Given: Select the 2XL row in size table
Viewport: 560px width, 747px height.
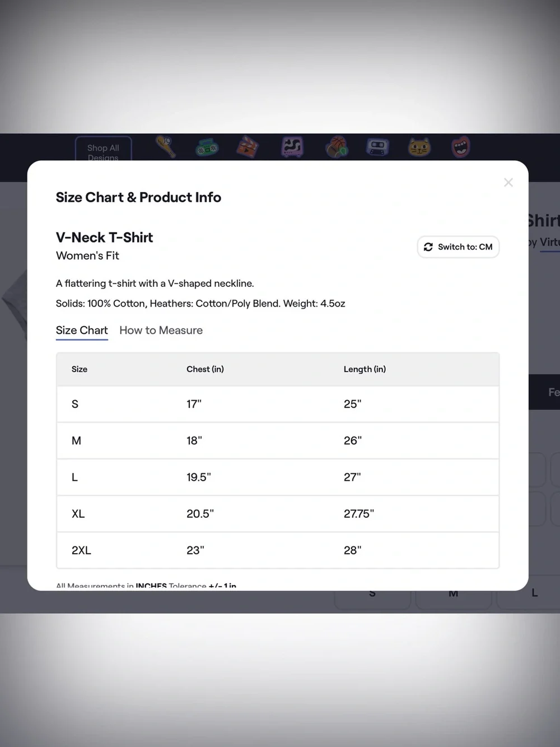Looking at the screenshot, I should pos(278,550).
